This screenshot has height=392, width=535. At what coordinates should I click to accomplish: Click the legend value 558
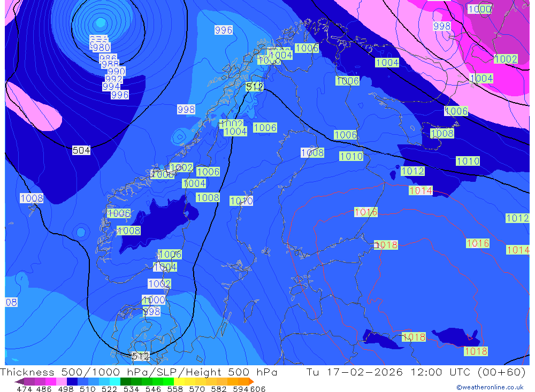point(175,389)
